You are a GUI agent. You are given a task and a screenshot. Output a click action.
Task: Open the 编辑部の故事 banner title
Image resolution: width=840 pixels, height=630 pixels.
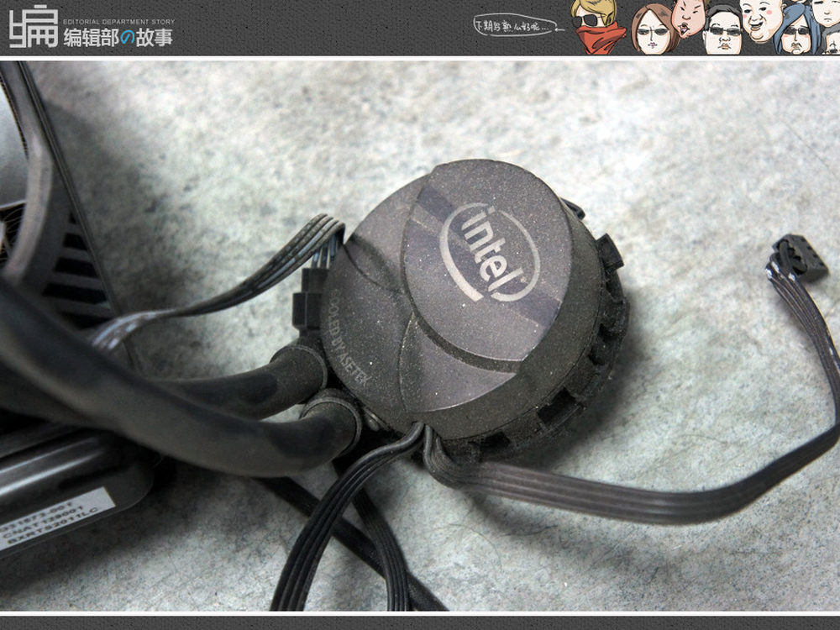click(118, 38)
